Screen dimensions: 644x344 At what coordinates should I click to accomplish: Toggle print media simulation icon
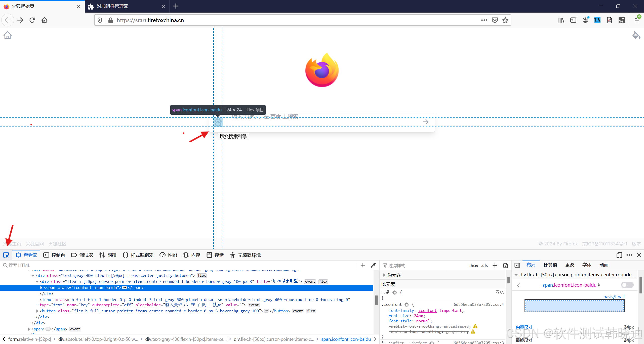(x=505, y=265)
